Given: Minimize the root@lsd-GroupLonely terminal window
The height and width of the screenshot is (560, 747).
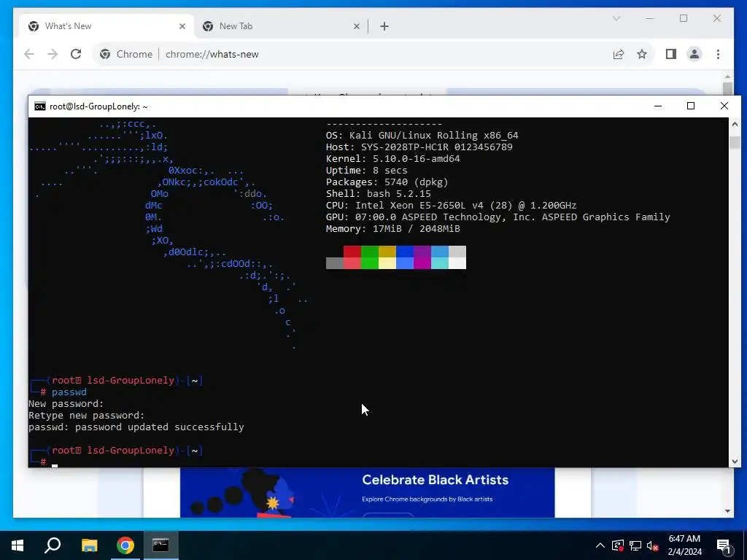Looking at the screenshot, I should pos(658,106).
